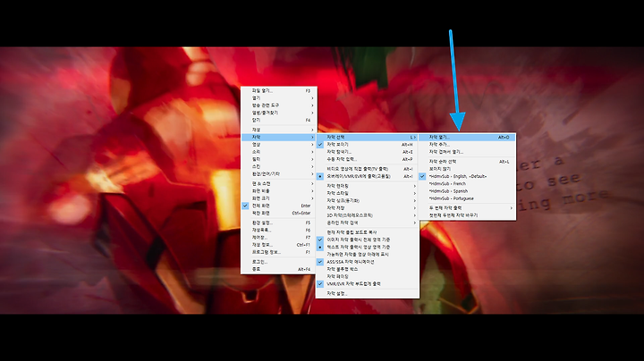
Task: Click '첫번째 두번째 자막 바꾸기' entry
Action: (x=467, y=215)
